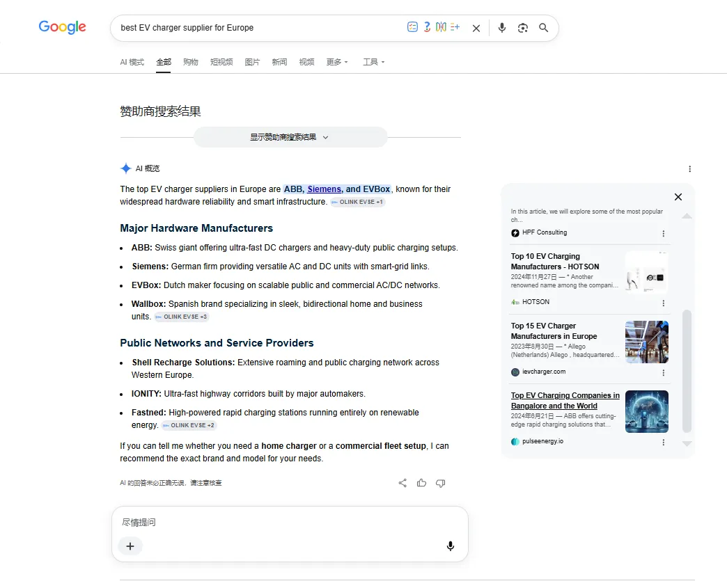Click the add-to-list plus icon in search bar
This screenshot has width=727, height=588.
pyautogui.click(x=455, y=27)
